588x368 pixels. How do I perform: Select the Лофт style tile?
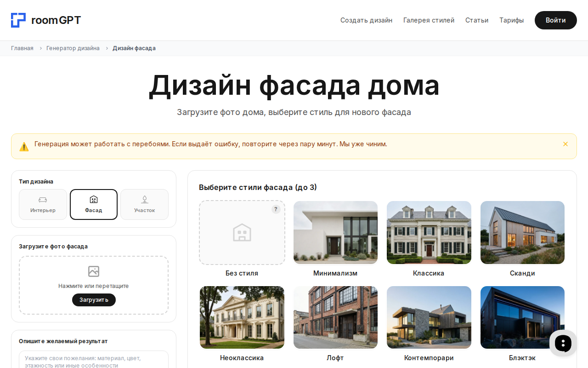[335, 317]
